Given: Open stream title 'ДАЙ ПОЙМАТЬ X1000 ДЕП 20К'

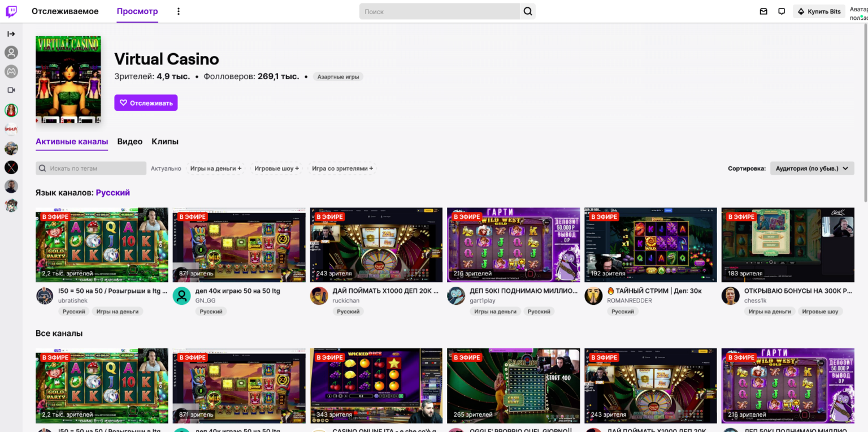Looking at the screenshot, I should 387,291.
